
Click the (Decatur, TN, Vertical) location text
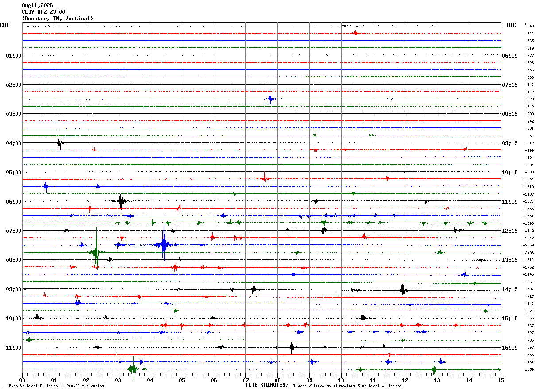point(58,19)
